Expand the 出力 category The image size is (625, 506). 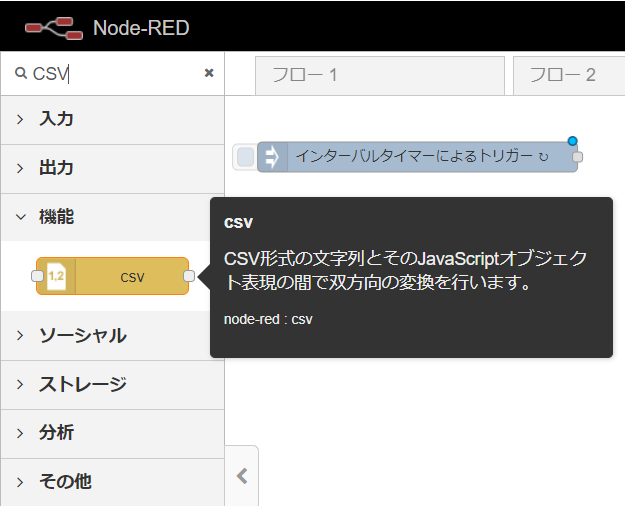click(112, 168)
